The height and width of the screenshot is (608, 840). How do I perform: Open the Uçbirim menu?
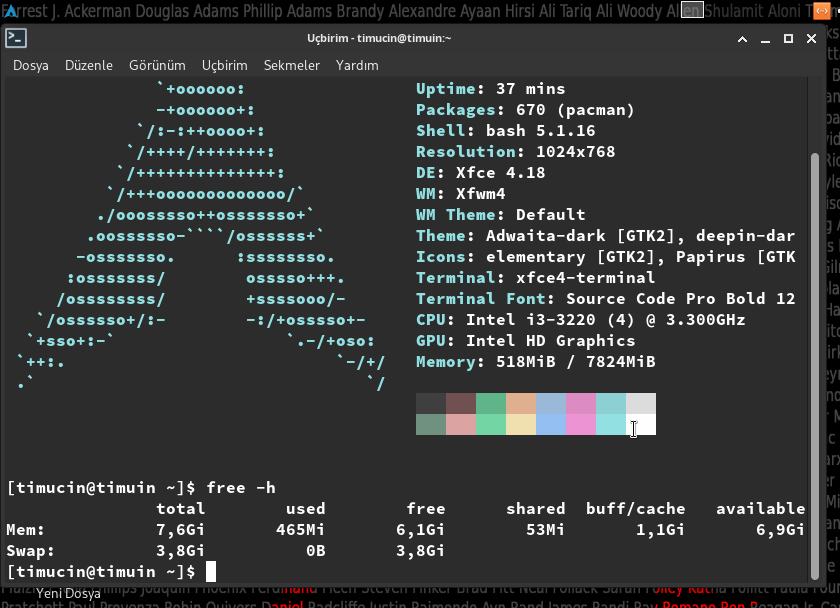pyautogui.click(x=224, y=65)
